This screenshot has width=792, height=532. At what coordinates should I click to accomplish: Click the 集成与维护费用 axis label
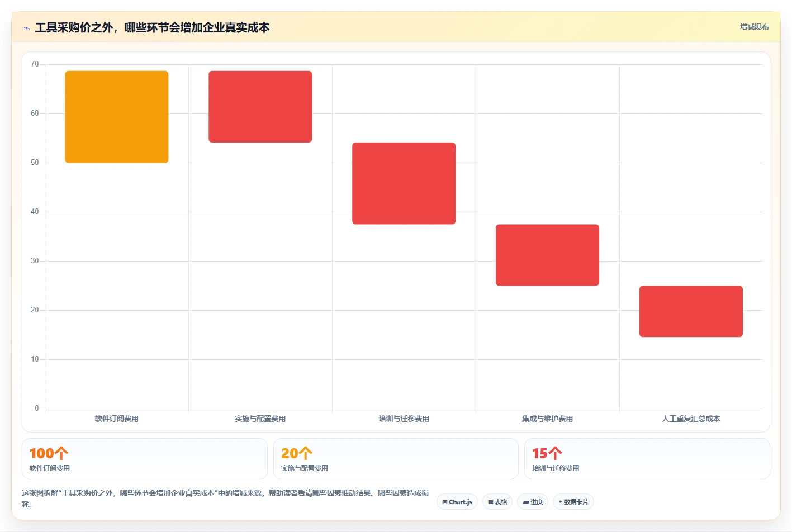coord(548,419)
